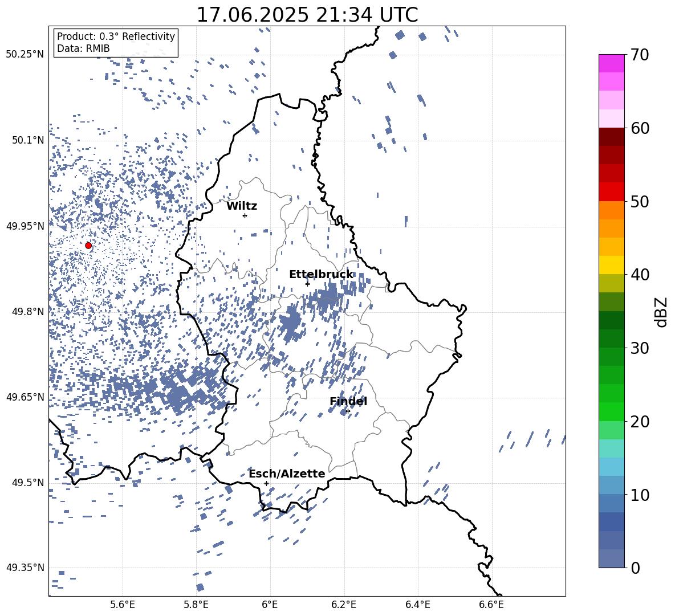This screenshot has height=616, width=675.
Task: Click the Esch/Alzette station cross marker
Action: [x=266, y=483]
